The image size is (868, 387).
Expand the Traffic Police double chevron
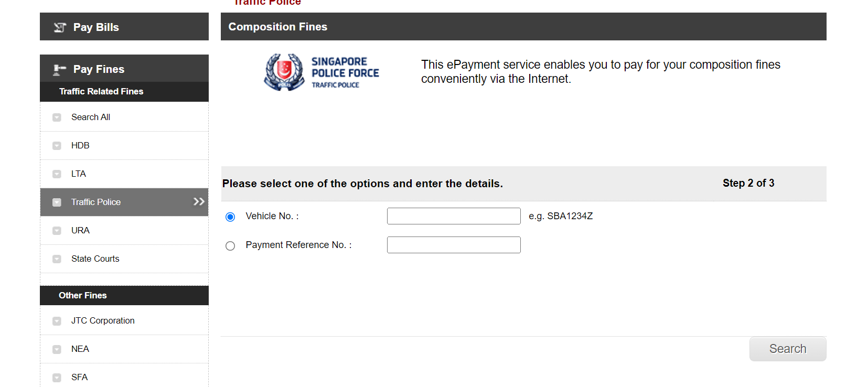tap(199, 202)
